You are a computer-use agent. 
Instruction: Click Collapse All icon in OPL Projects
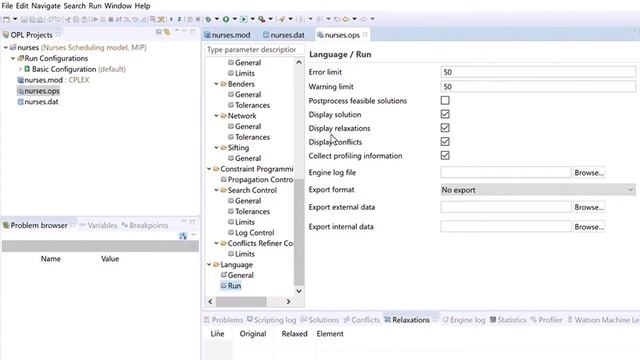(x=159, y=32)
